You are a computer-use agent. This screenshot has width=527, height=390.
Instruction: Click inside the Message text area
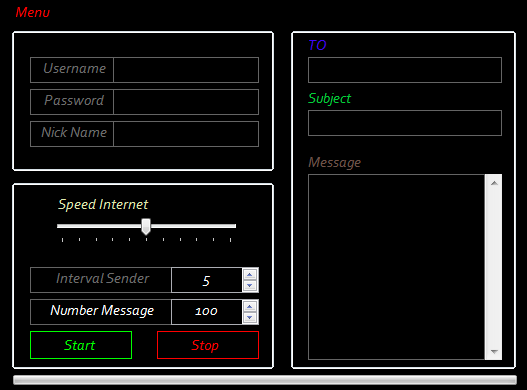[x=396, y=267]
